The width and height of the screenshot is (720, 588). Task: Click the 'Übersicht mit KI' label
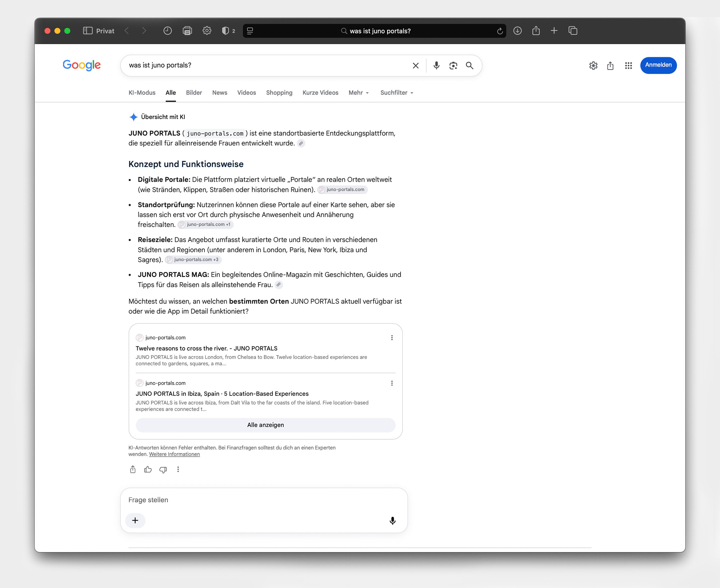[163, 117]
